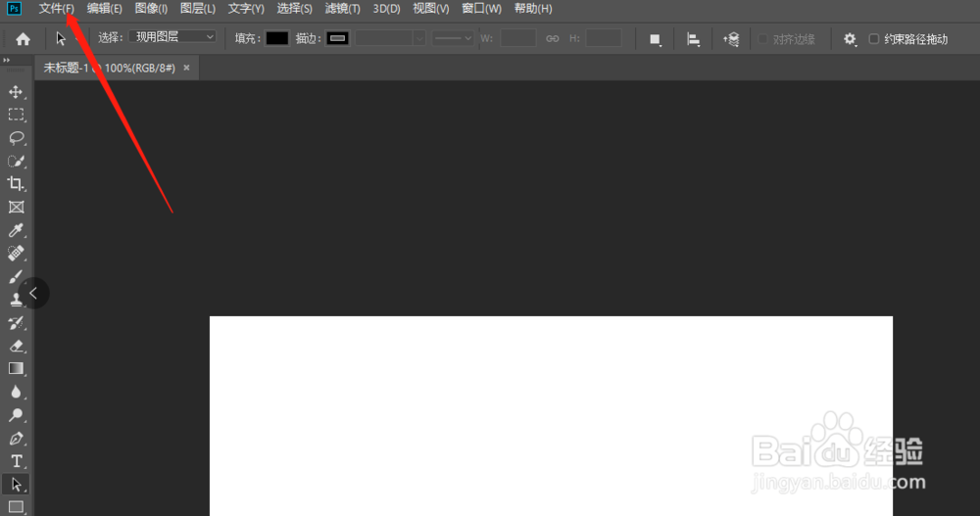Select the Crop tool
980x516 pixels.
pos(16,184)
